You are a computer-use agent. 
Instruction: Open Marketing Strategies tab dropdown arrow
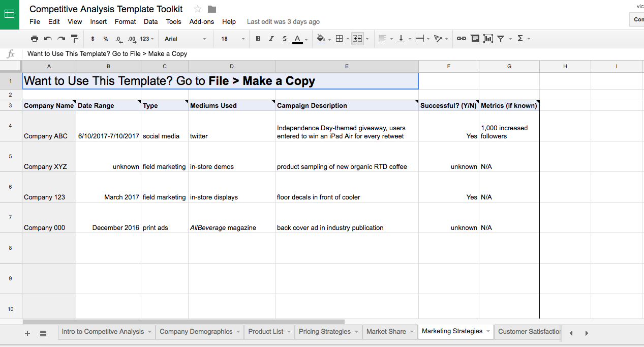pyautogui.click(x=488, y=331)
